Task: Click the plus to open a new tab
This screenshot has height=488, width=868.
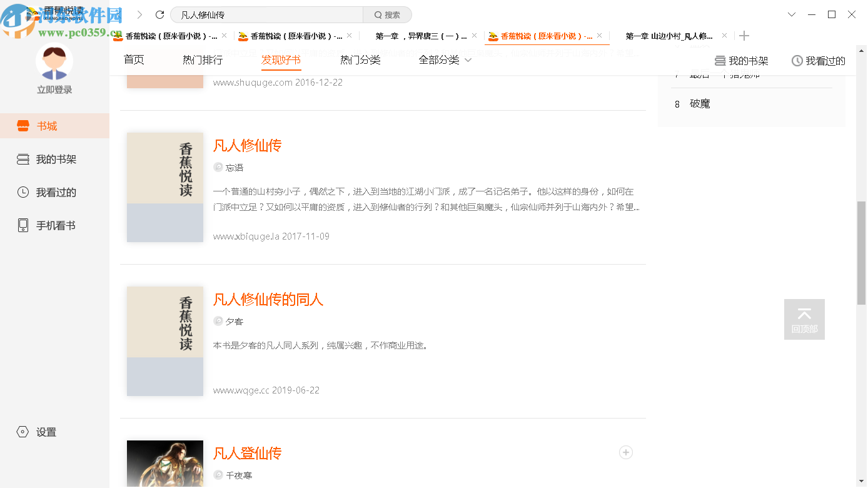Action: coord(744,36)
